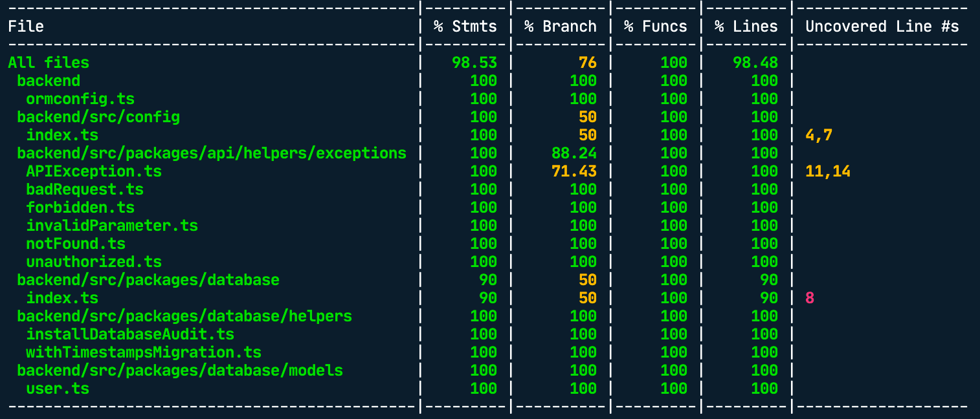Image resolution: width=980 pixels, height=419 pixels.
Task: Select the 'All files' row label
Action: point(49,63)
